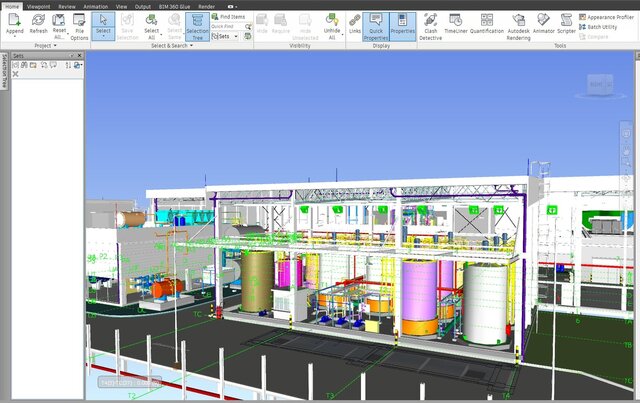Viewport: 640px width, 403px height.
Task: Expand the Project panel title arrow
Action: (x=55, y=45)
